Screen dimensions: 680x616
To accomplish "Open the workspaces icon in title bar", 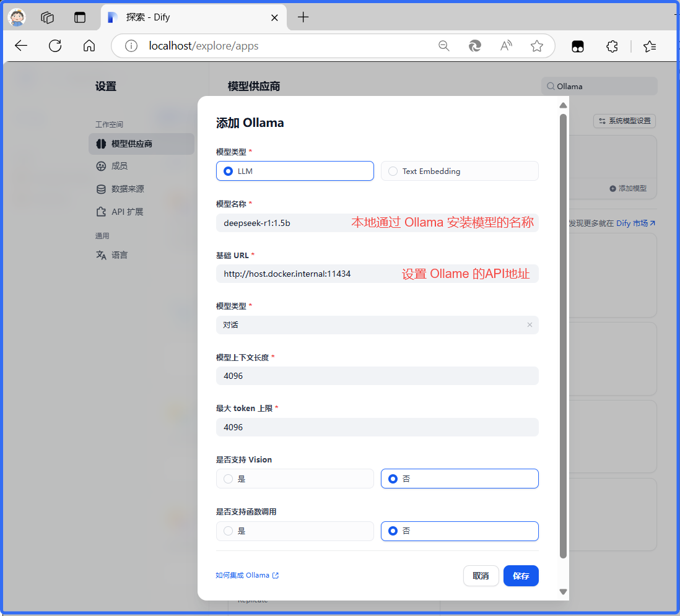I will 47,17.
